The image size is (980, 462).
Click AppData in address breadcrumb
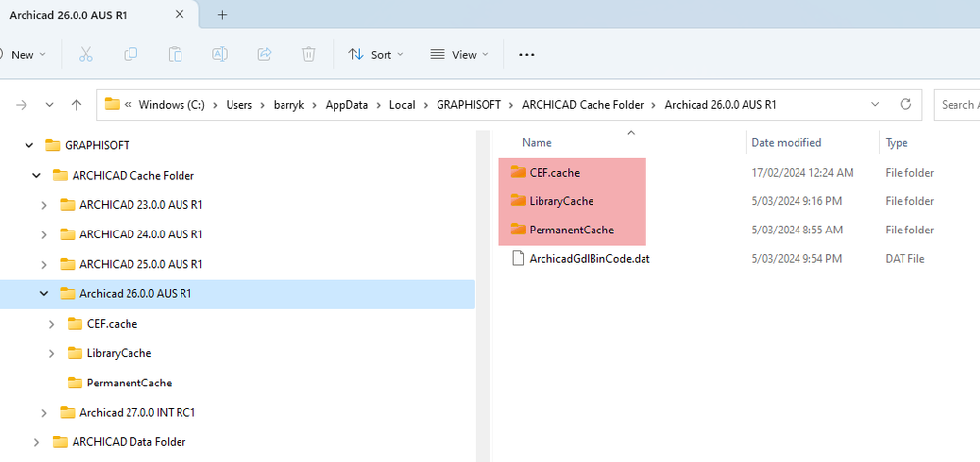[x=346, y=104]
